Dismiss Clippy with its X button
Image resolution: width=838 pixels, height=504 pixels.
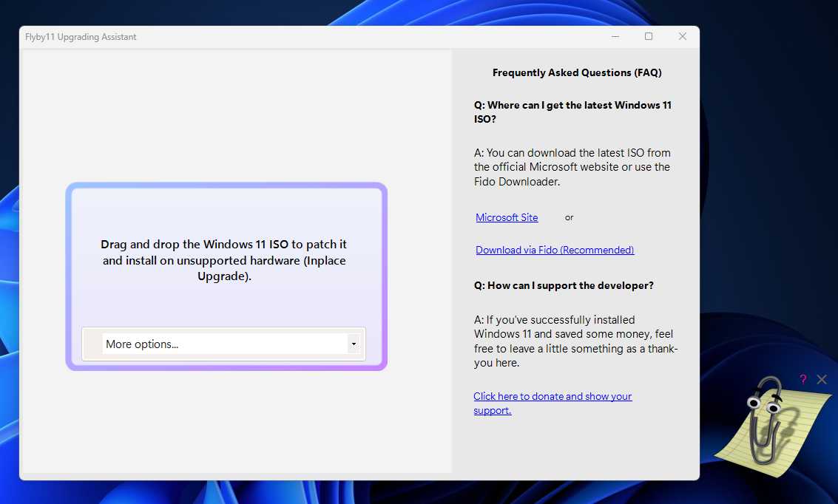[822, 379]
